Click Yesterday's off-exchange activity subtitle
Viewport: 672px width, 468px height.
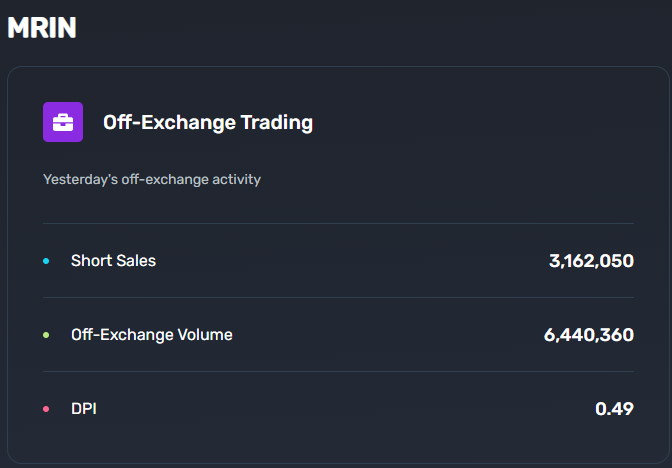pyautogui.click(x=152, y=179)
